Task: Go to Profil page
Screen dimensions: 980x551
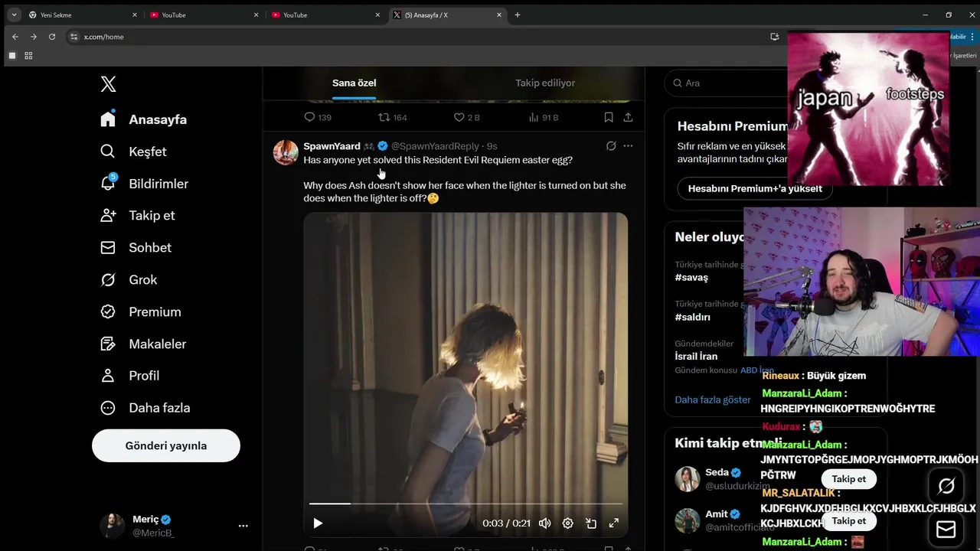Action: [x=129, y=376]
